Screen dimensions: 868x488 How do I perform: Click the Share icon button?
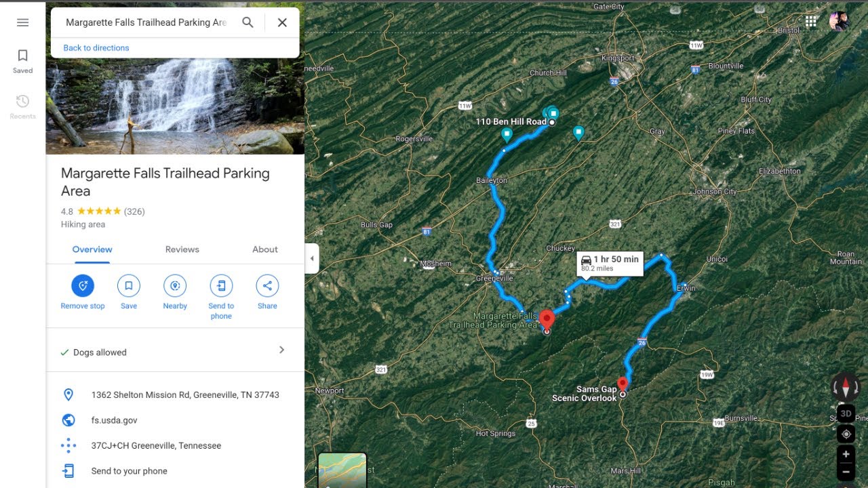[x=267, y=285]
